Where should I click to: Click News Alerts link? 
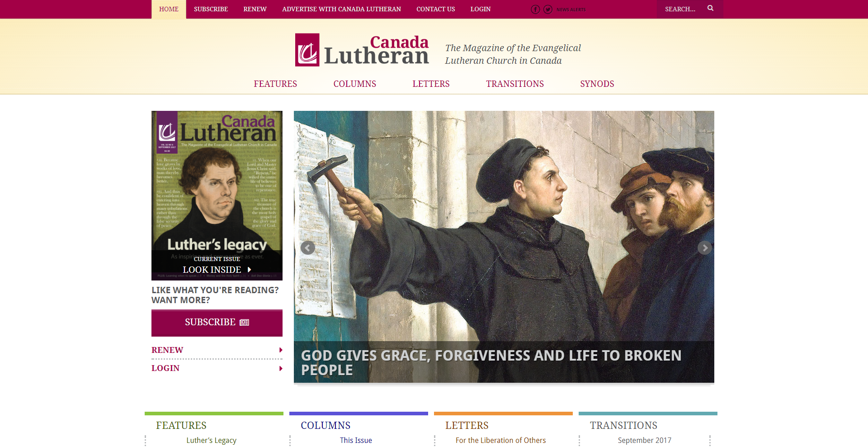571,10
